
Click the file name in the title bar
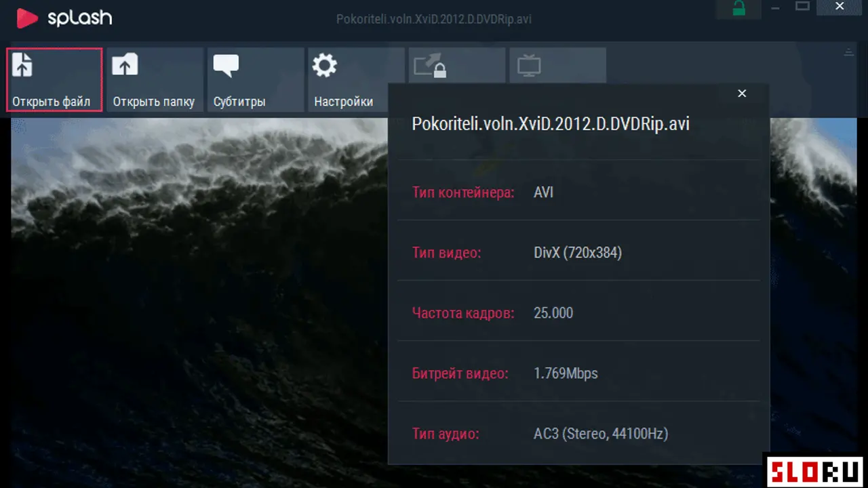click(433, 19)
